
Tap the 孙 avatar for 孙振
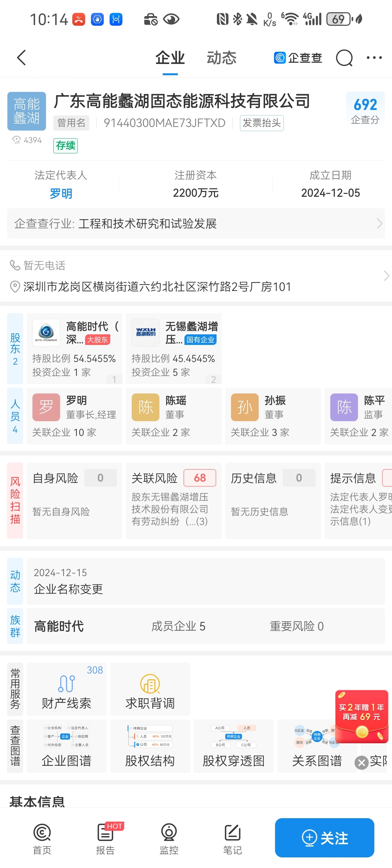click(x=245, y=407)
